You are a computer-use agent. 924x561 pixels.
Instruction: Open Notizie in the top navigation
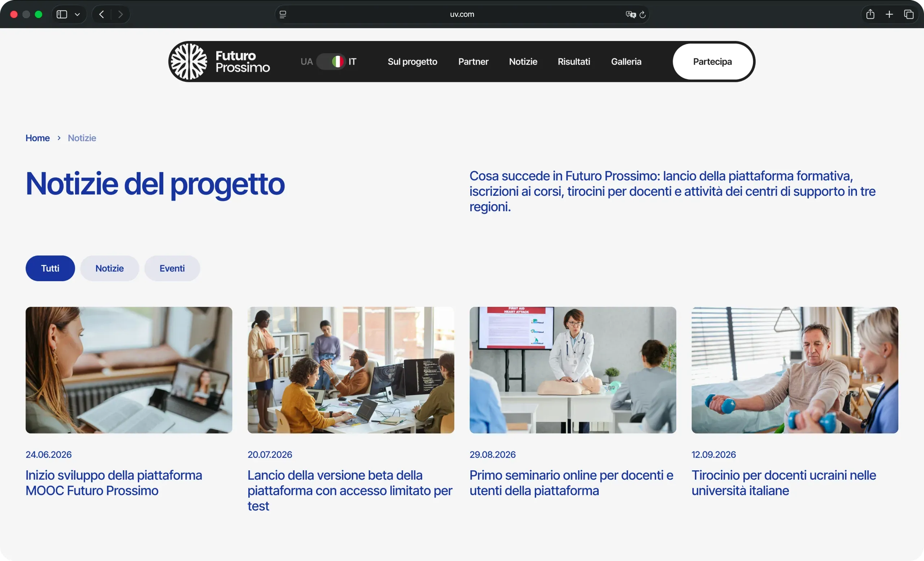click(523, 61)
